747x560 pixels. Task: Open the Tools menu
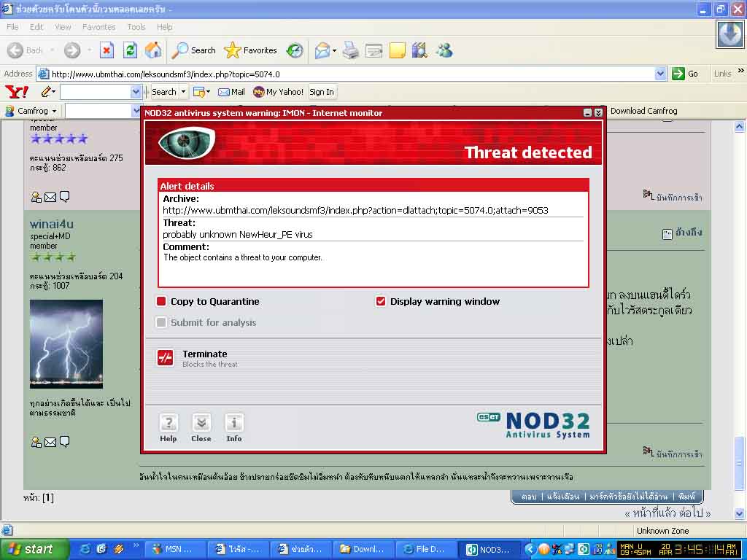(136, 27)
